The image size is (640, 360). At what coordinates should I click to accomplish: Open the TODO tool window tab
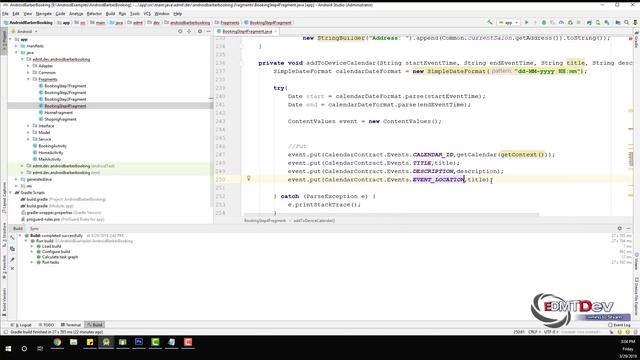(46, 325)
